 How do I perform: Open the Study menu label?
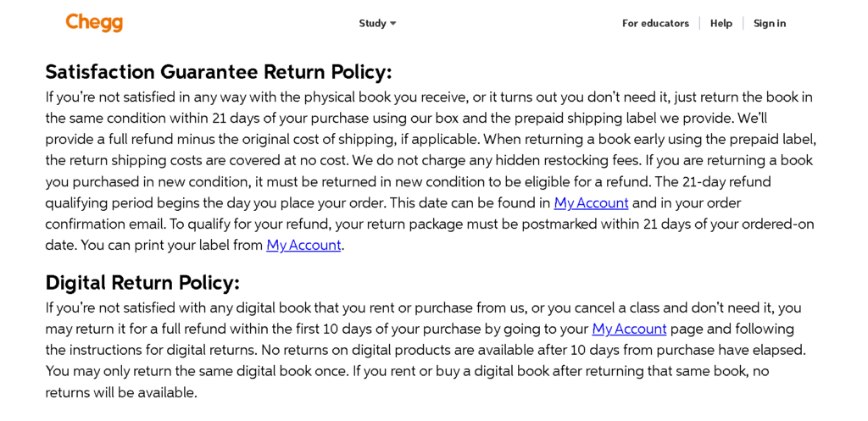pos(372,24)
